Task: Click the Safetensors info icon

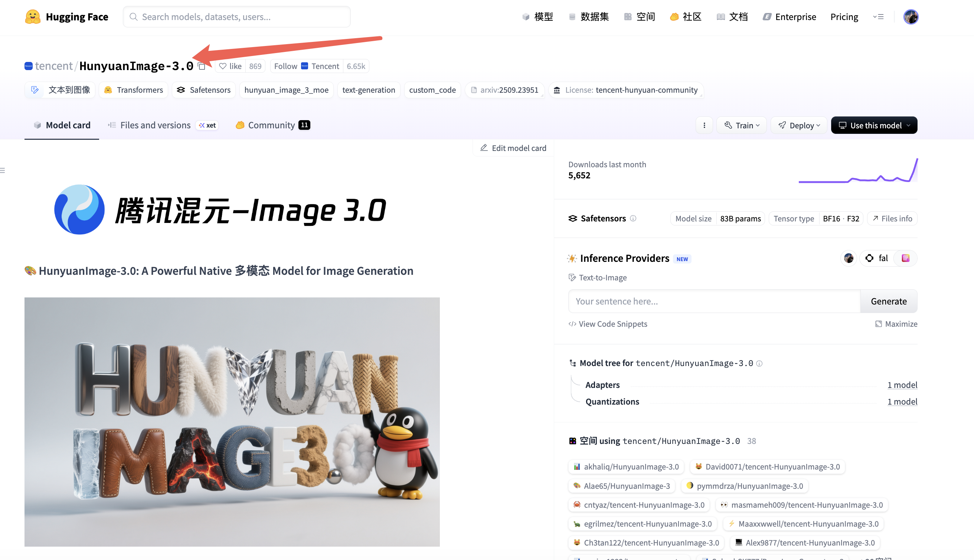Action: [x=633, y=218]
